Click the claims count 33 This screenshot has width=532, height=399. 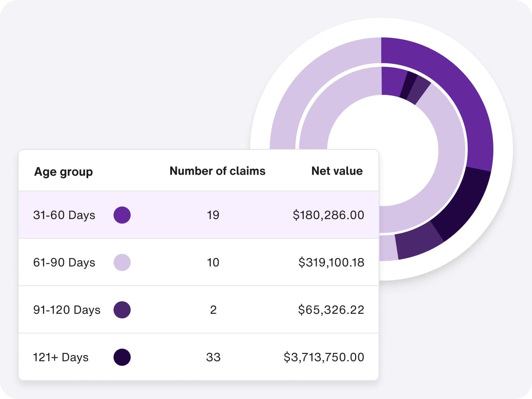pos(214,357)
